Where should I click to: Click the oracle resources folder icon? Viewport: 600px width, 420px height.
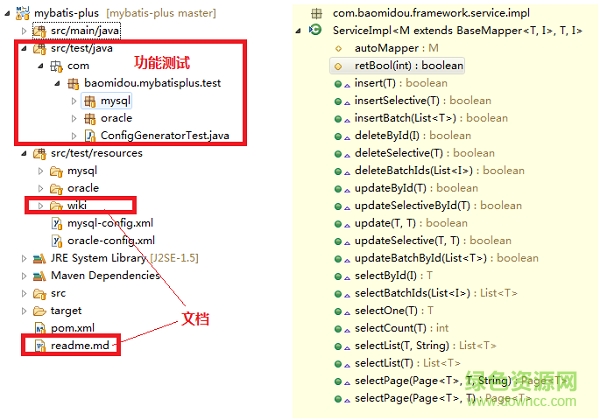(56, 189)
